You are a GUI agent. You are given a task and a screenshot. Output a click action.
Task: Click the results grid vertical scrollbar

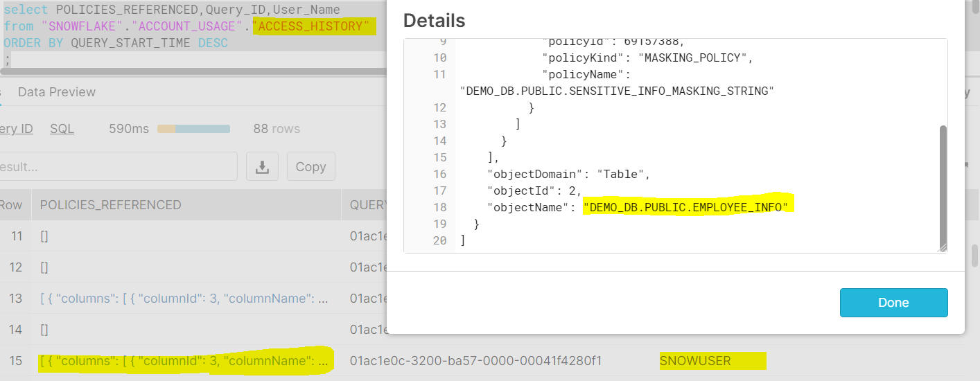point(974,255)
